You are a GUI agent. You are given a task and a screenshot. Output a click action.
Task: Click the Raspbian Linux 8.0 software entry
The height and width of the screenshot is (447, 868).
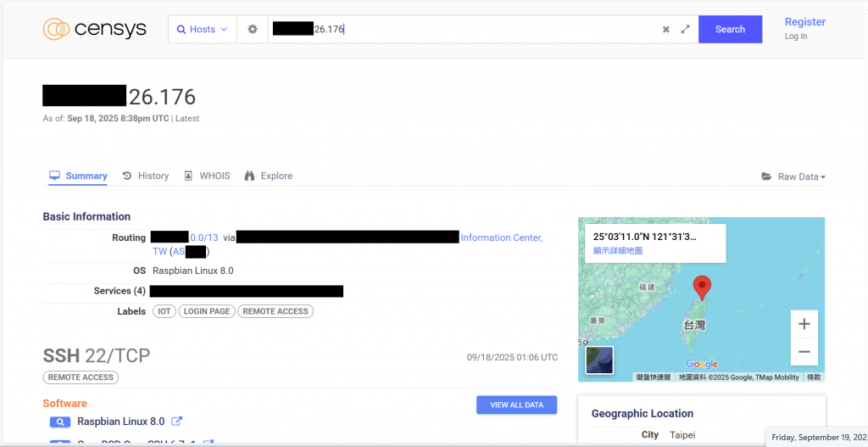tap(120, 422)
